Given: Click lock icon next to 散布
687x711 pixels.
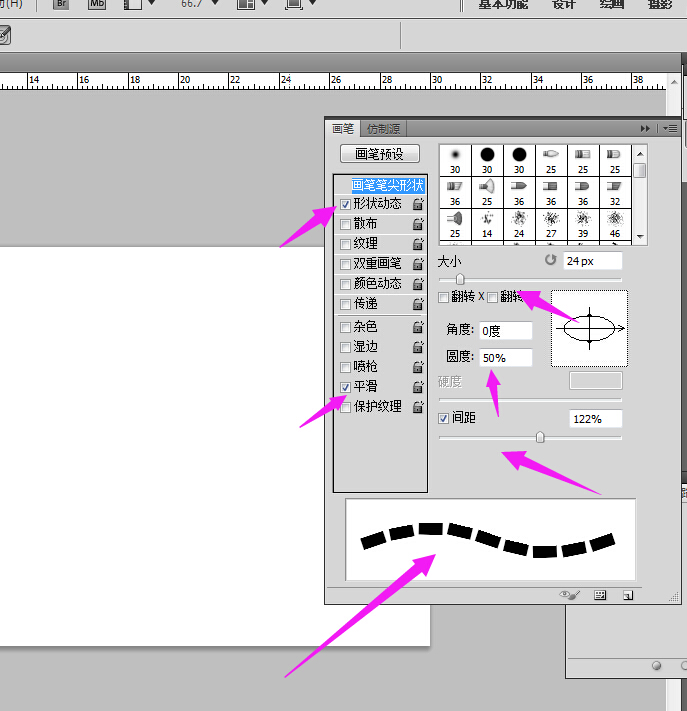Looking at the screenshot, I should [x=418, y=224].
